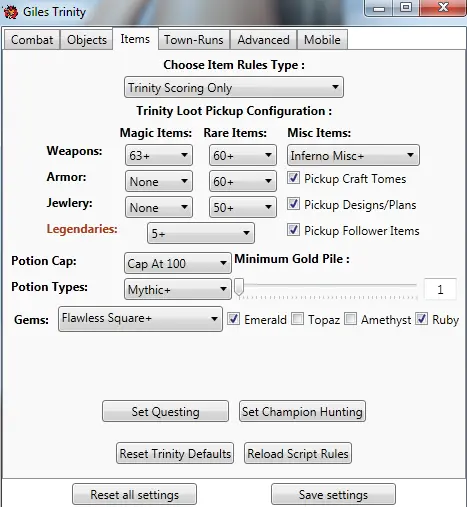Screen dimensions: 467x507
Task: Expand the Gems Flawless Square+ dropdown
Action: (x=140, y=319)
